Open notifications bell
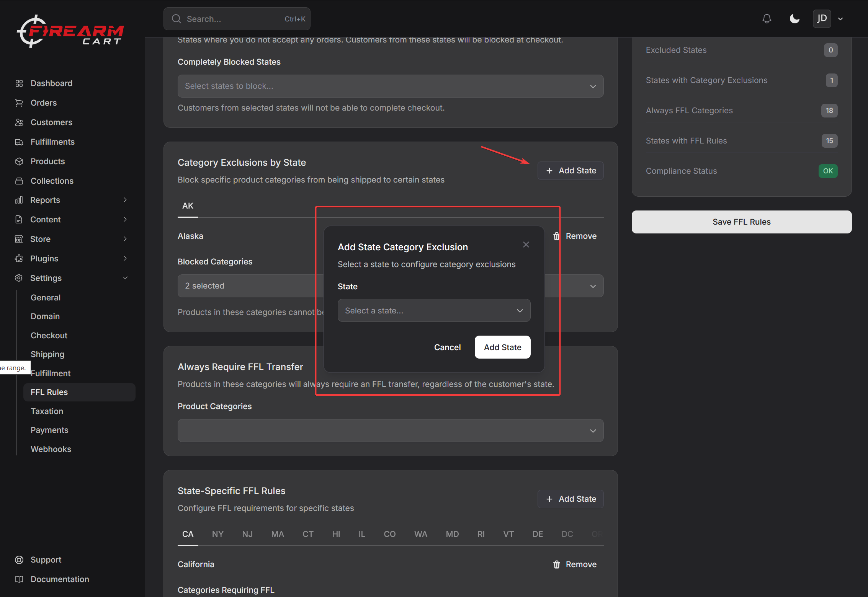This screenshot has width=868, height=597. pos(767,19)
